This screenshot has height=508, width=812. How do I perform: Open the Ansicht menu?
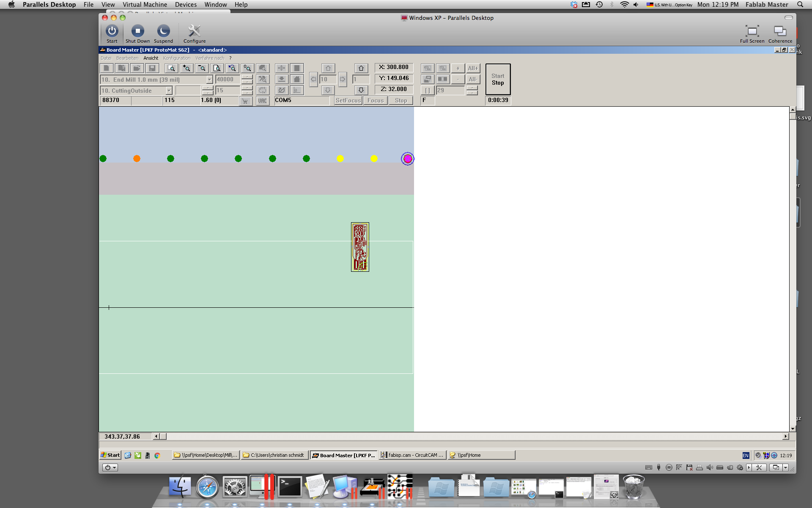pos(151,58)
